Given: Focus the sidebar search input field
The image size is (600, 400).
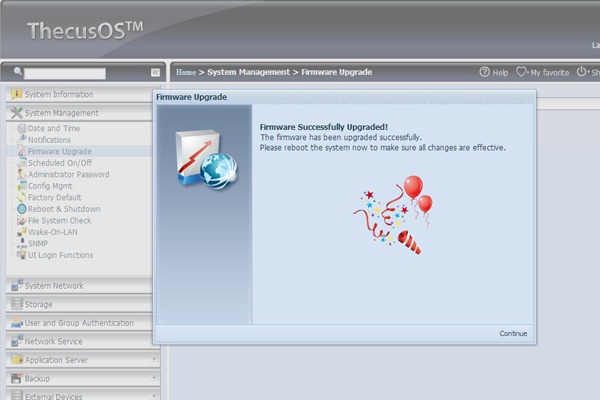Looking at the screenshot, I should point(65,73).
